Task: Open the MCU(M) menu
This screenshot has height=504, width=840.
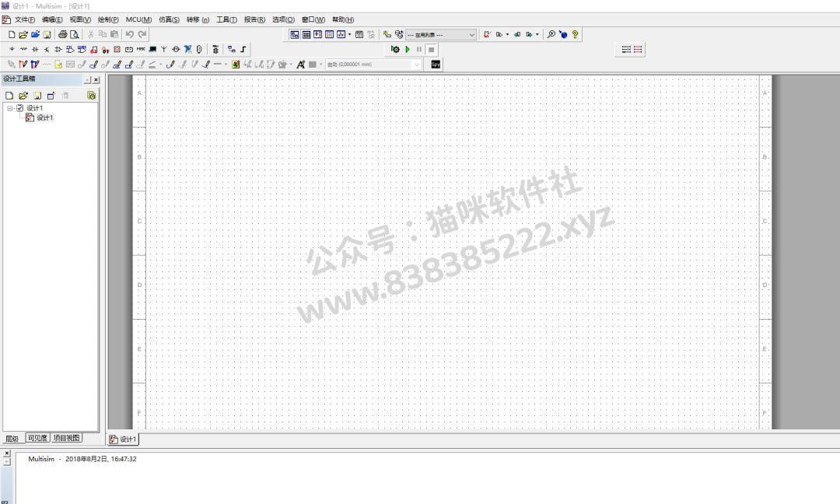Action: click(x=138, y=19)
